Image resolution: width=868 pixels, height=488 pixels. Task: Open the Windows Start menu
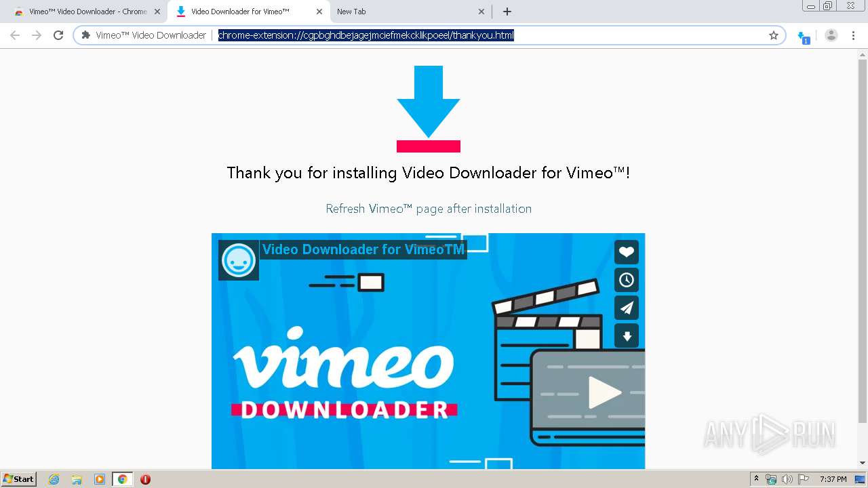[x=18, y=479]
